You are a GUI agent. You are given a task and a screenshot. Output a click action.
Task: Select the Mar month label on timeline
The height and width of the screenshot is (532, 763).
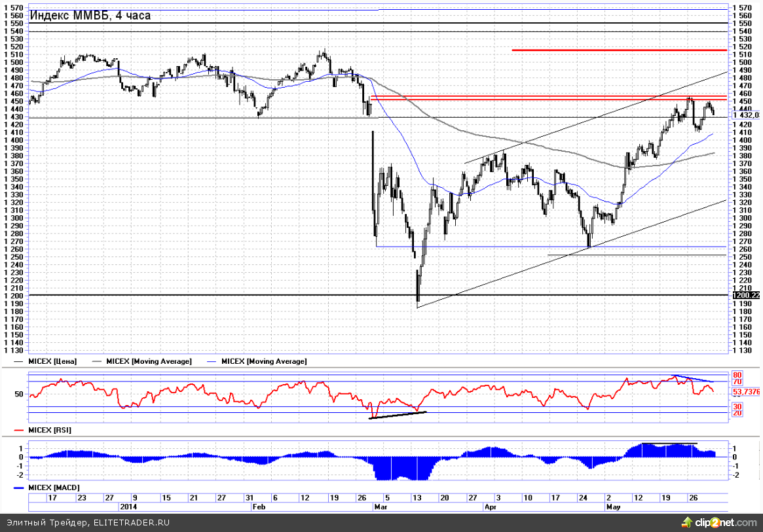(x=381, y=506)
